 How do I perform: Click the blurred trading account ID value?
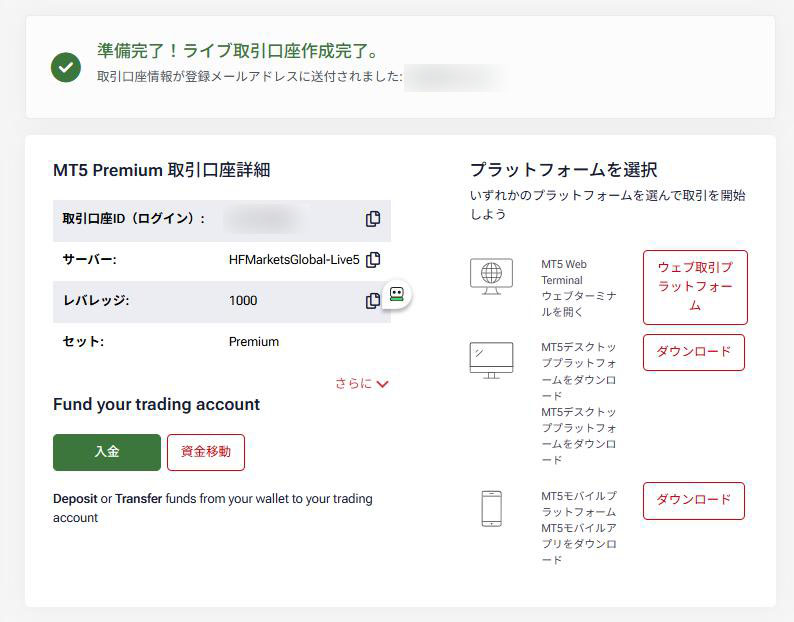tap(263, 219)
